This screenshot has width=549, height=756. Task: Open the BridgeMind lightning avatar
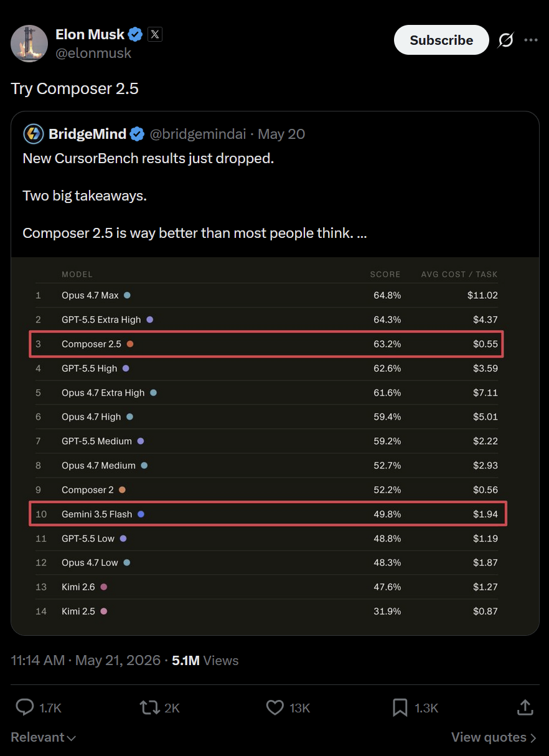[x=33, y=134]
